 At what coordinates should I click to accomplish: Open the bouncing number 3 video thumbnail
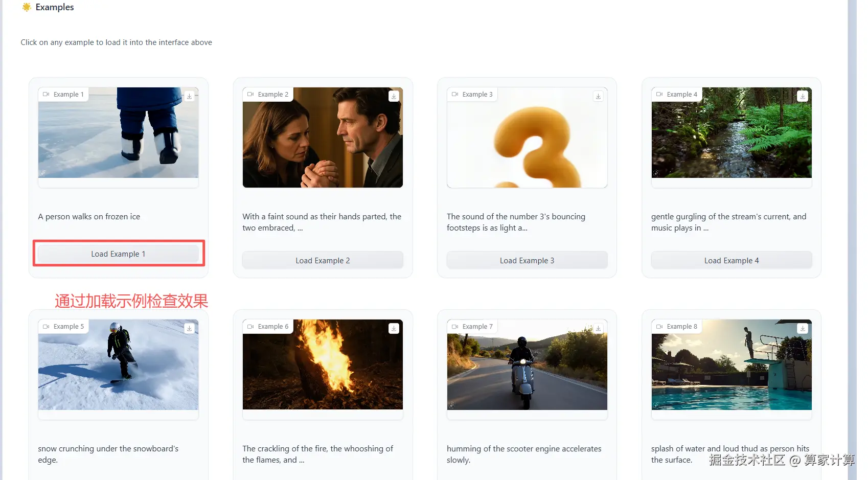click(527, 138)
